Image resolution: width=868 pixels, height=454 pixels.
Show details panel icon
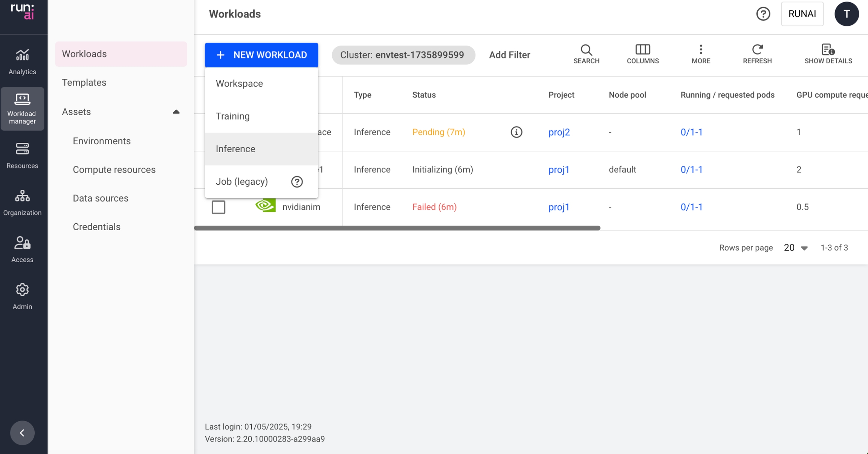[828, 54]
